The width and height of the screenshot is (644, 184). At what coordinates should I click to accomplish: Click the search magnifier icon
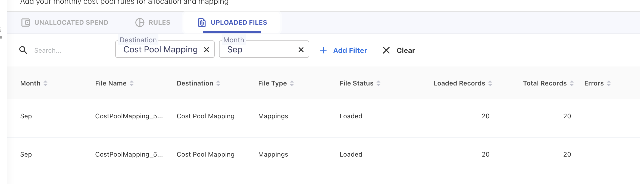tap(23, 50)
